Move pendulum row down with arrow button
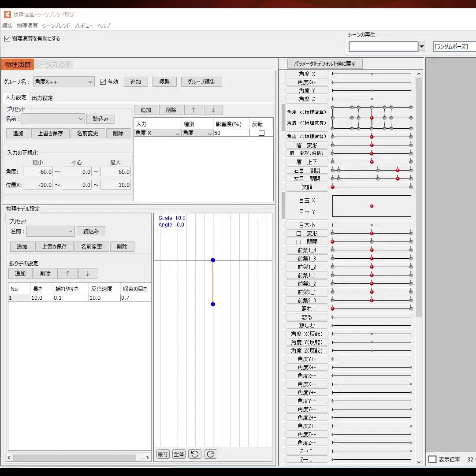Viewport: 476px width, 476px height. (x=88, y=274)
